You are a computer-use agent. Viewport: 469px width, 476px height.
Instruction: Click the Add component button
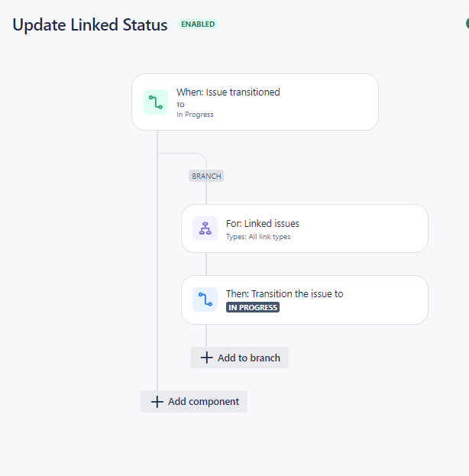[x=194, y=402]
